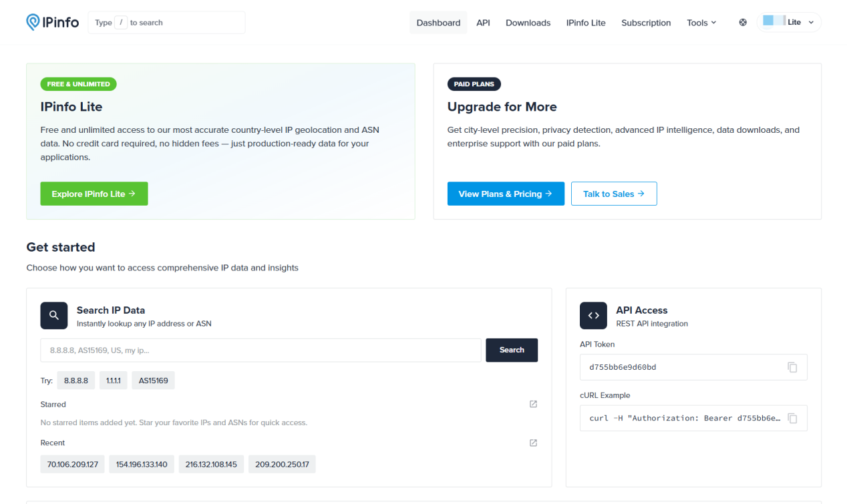Click the Search IP Data heading

[111, 310]
